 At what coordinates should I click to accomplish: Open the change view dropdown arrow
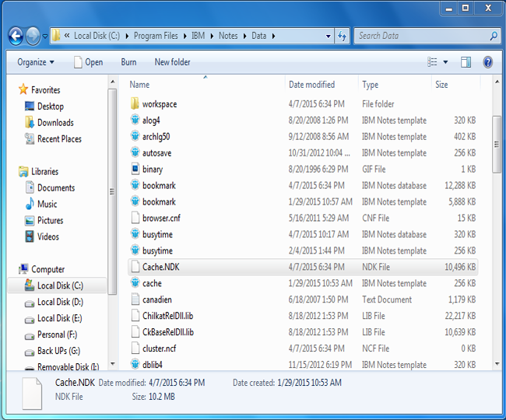445,62
